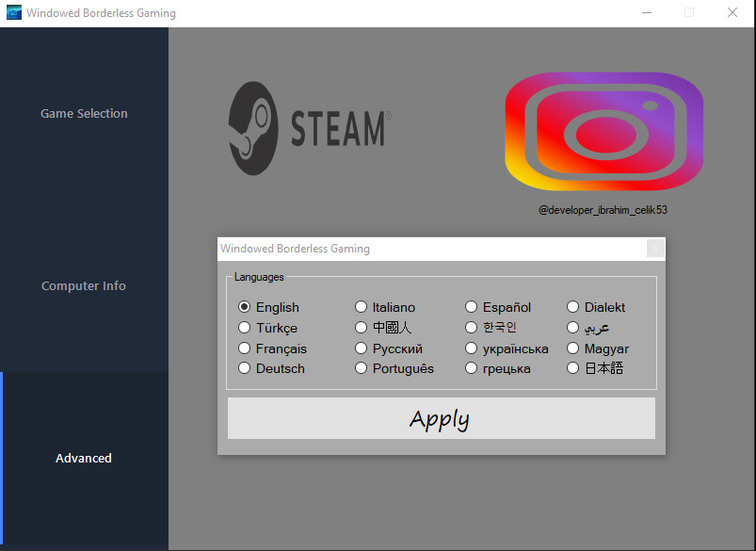Click the application icon in title bar
The height and width of the screenshot is (551, 756).
click(13, 12)
